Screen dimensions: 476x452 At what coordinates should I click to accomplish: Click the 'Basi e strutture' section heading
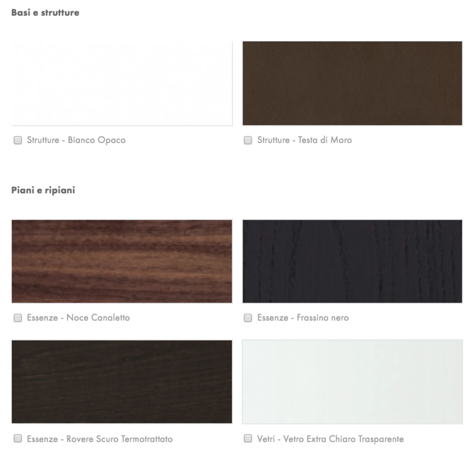(x=45, y=13)
